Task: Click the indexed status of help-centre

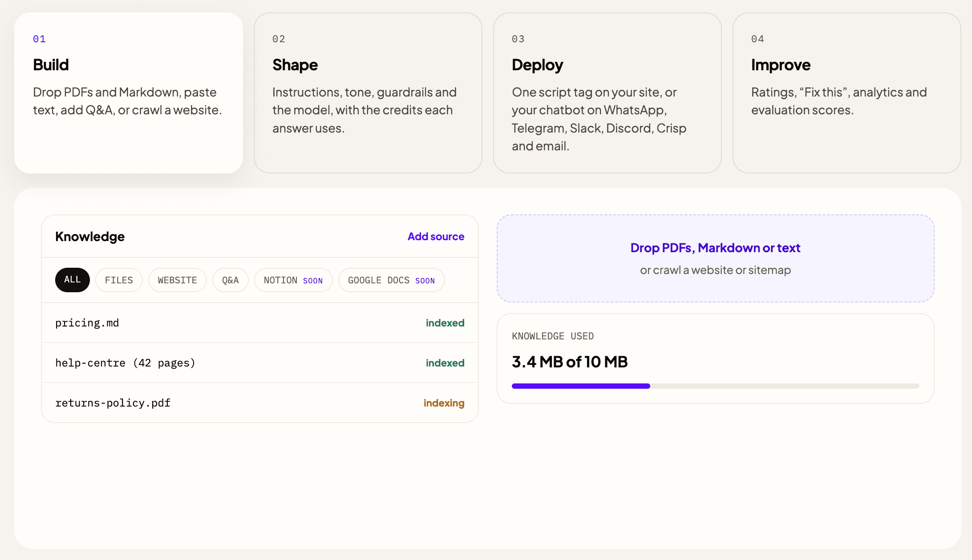Action: pos(445,363)
